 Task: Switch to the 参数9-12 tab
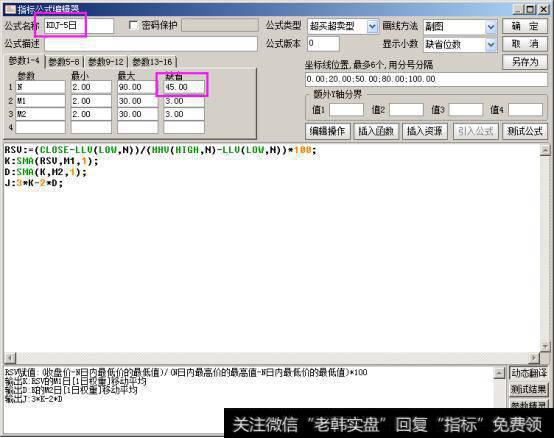point(106,62)
